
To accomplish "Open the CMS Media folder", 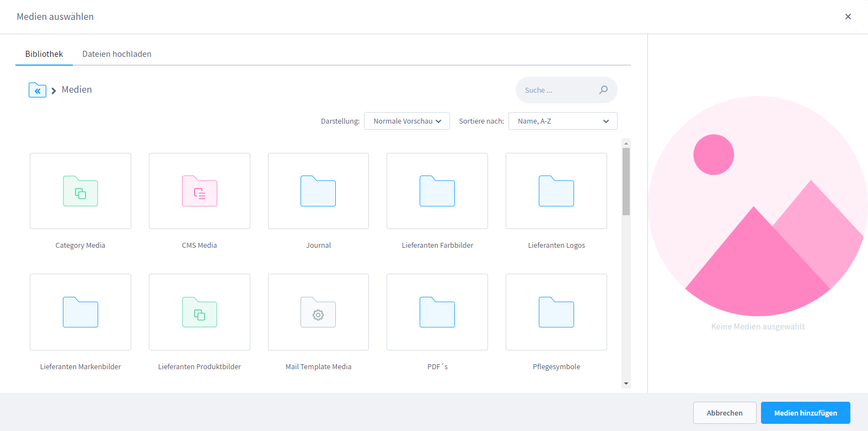I will (200, 191).
